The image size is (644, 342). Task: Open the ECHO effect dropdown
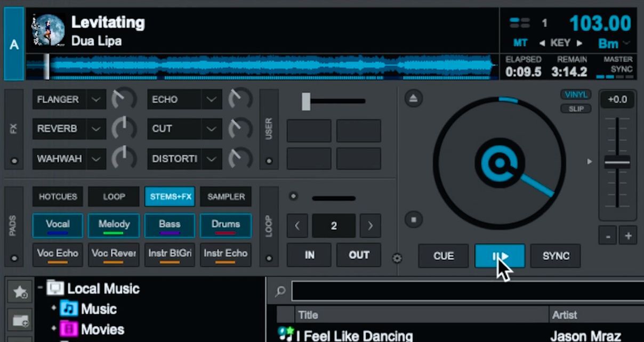tap(211, 100)
